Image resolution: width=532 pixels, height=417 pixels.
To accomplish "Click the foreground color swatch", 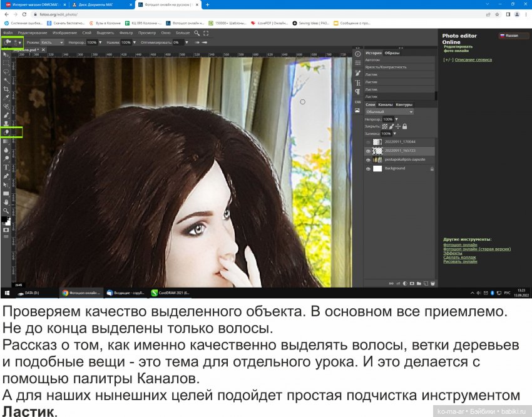I will (x=5, y=219).
